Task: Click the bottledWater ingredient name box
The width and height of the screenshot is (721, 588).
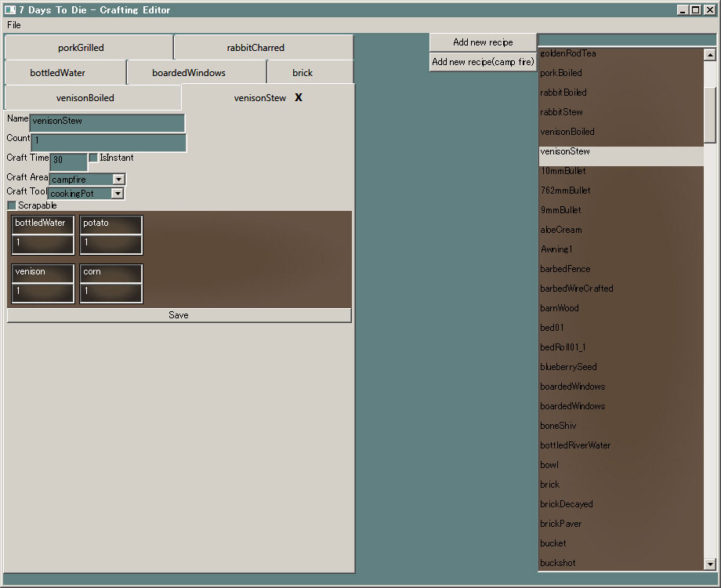Action: click(x=43, y=224)
